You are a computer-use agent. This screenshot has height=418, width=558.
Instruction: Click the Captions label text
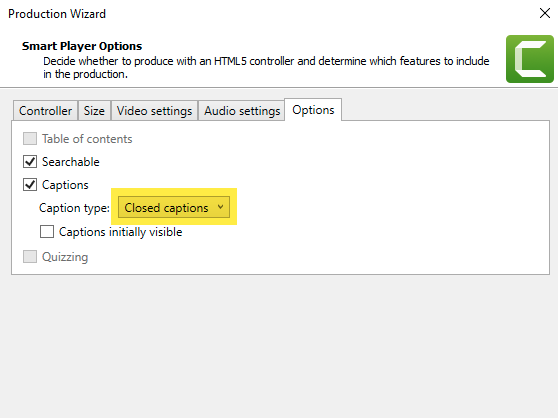[x=65, y=185]
